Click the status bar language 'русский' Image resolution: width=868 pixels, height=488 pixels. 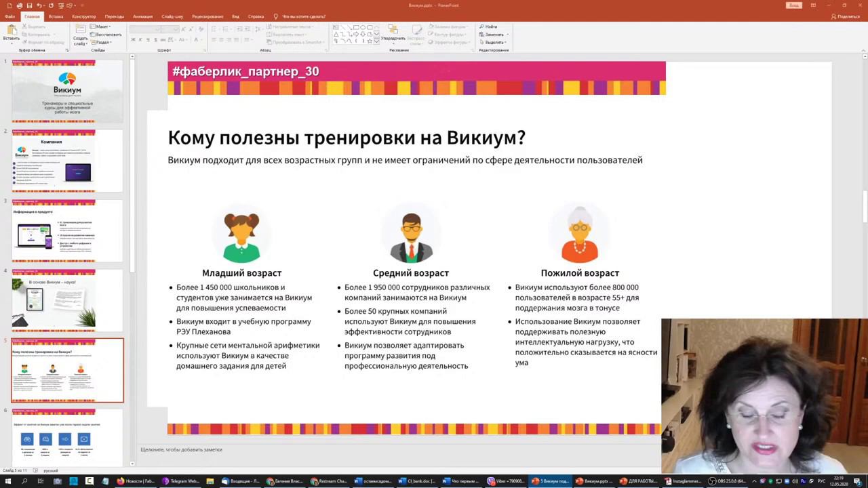tap(51, 470)
